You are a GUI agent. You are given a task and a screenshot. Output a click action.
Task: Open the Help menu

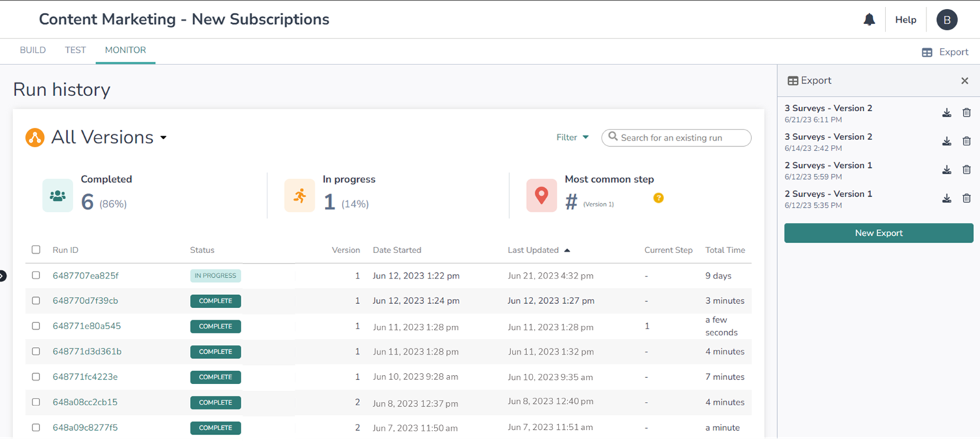(905, 20)
